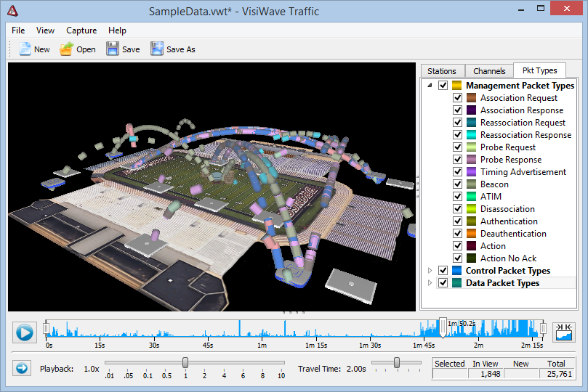Uncheck the Control Packet Types checkbox
Image resolution: width=588 pixels, height=392 pixels.
tap(443, 270)
